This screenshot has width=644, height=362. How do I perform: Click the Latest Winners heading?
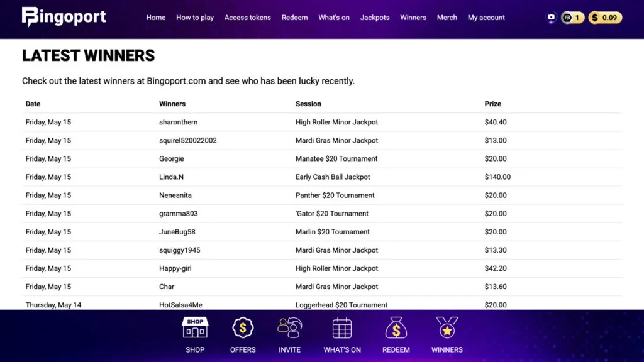click(x=88, y=55)
